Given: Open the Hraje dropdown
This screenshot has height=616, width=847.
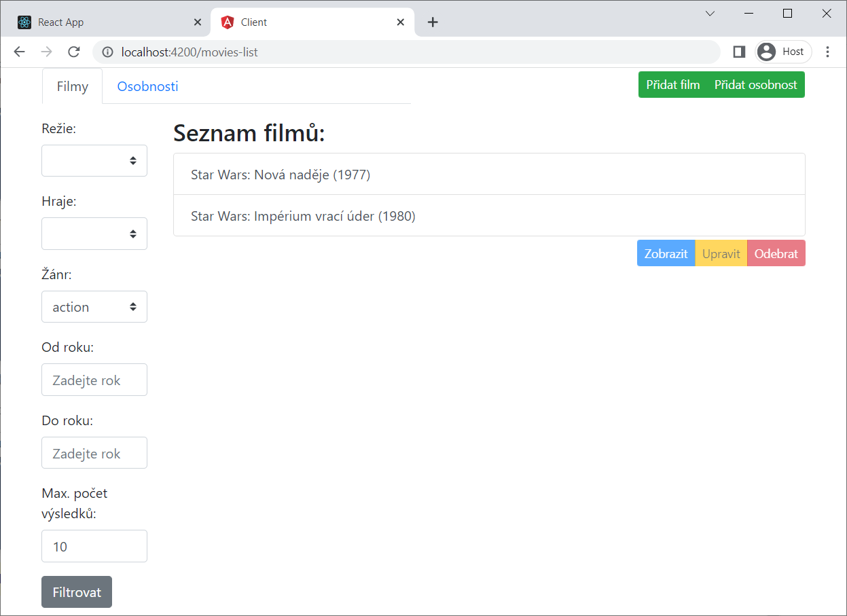Looking at the screenshot, I should coord(94,233).
